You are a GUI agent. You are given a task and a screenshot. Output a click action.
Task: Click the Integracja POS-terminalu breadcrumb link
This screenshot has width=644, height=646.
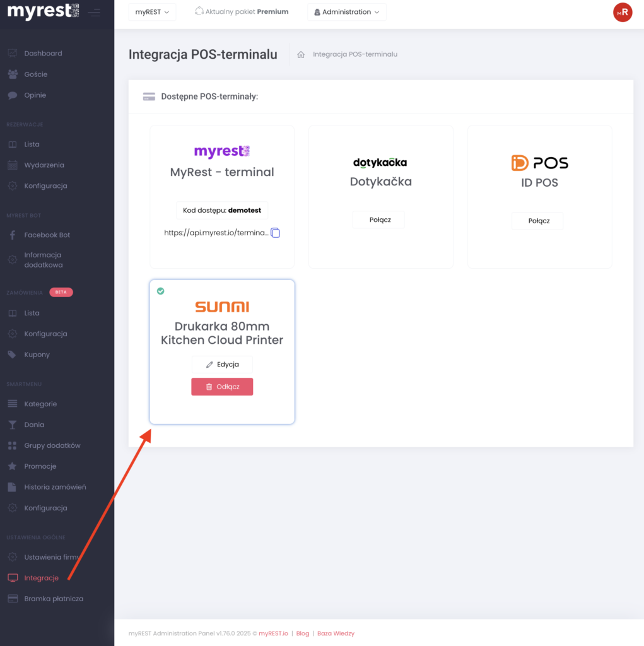[x=355, y=54]
